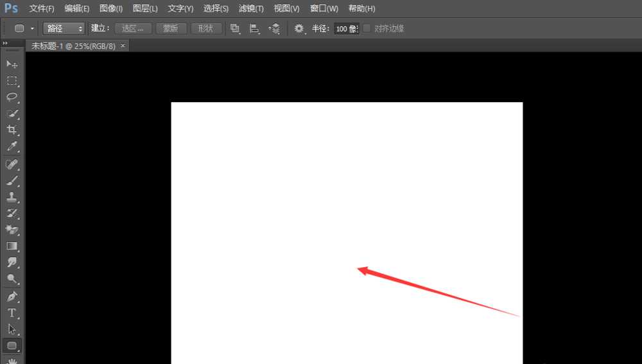This screenshot has width=642, height=364.
Task: Select the Lasso tool
Action: point(12,97)
